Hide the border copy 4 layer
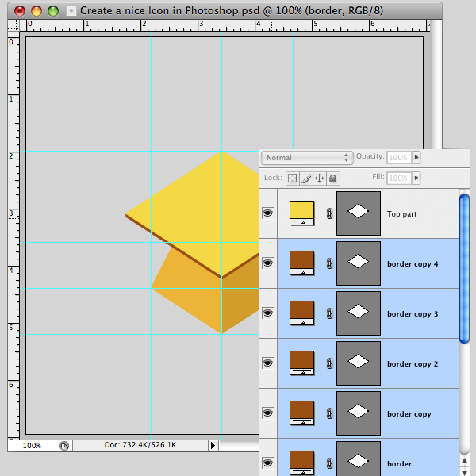Image resolution: width=476 pixels, height=476 pixels. pyautogui.click(x=268, y=263)
